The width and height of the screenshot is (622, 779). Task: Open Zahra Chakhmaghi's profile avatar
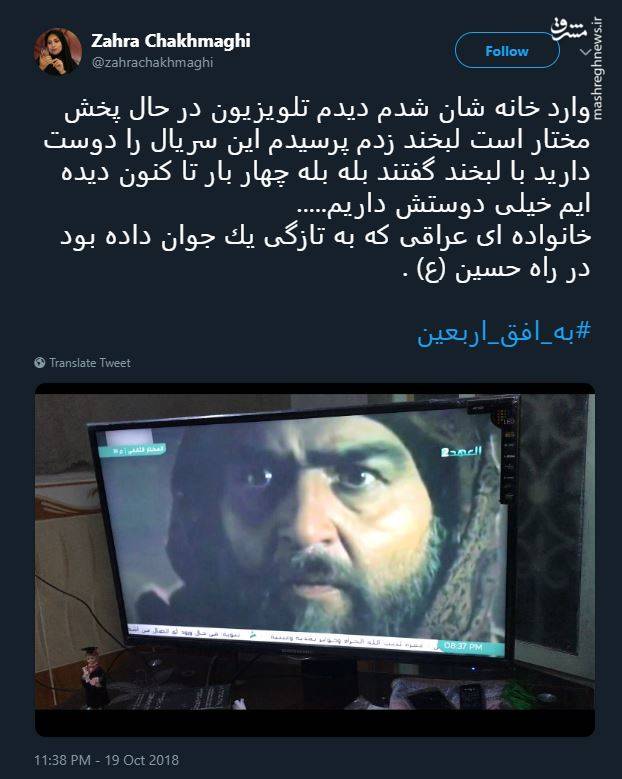(58, 52)
